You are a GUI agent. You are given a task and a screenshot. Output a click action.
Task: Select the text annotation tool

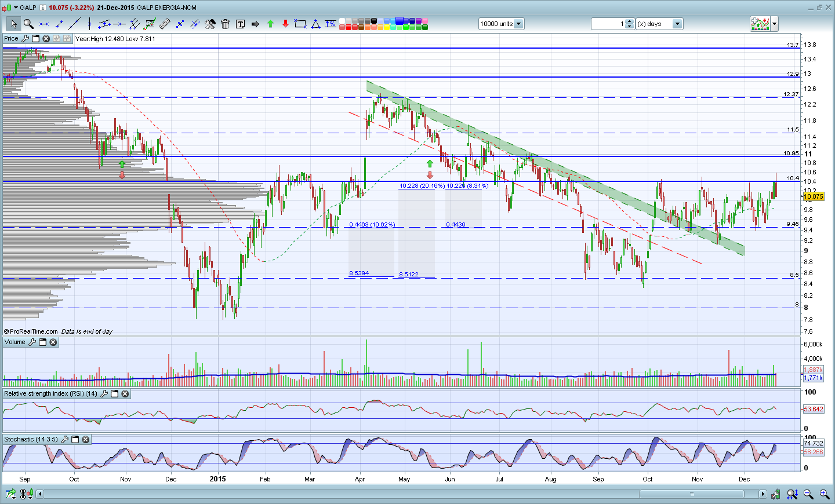point(240,24)
